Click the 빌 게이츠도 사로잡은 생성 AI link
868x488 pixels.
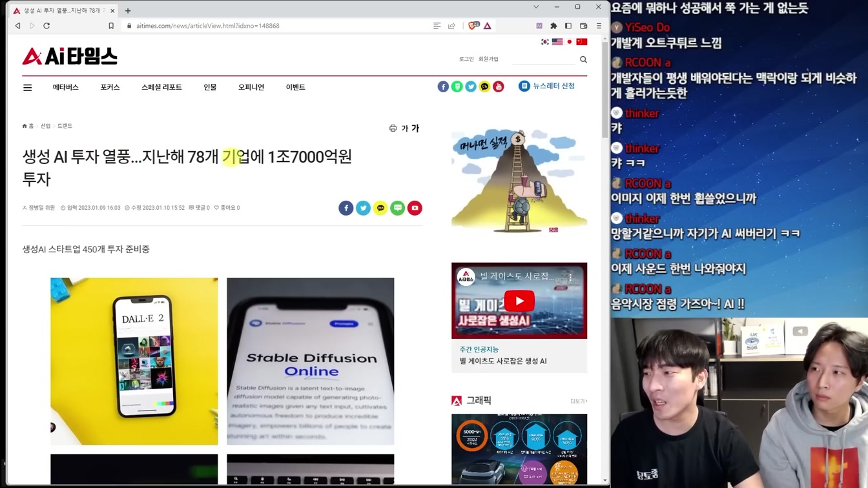click(x=503, y=361)
